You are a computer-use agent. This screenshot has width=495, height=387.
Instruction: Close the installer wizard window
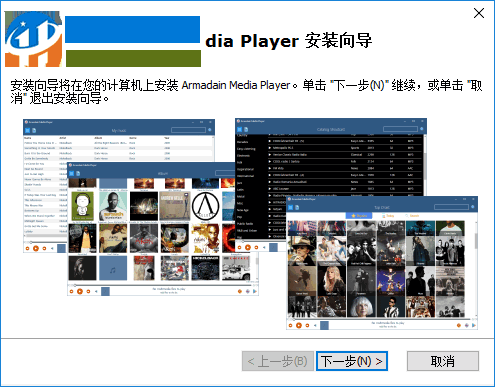pos(479,13)
